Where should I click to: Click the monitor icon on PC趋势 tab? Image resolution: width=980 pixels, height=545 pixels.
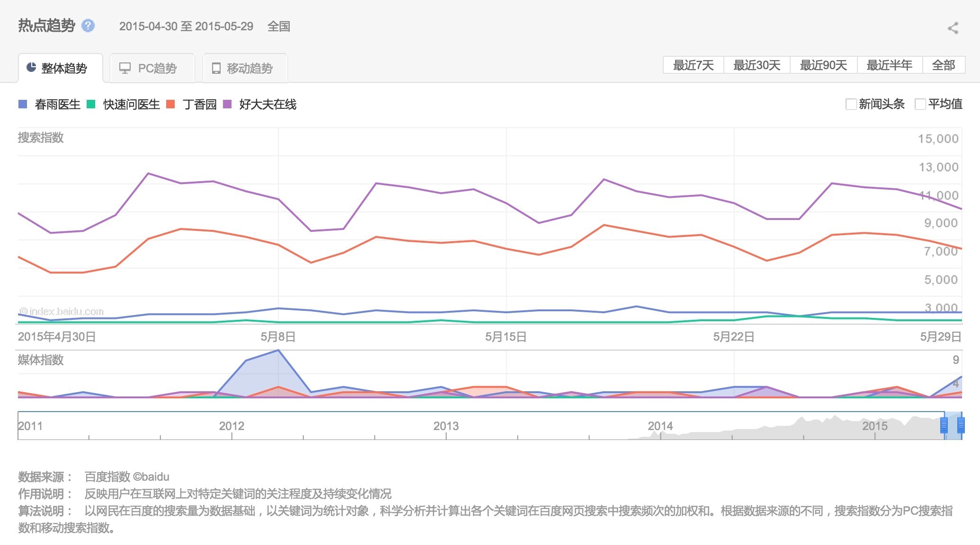[125, 68]
